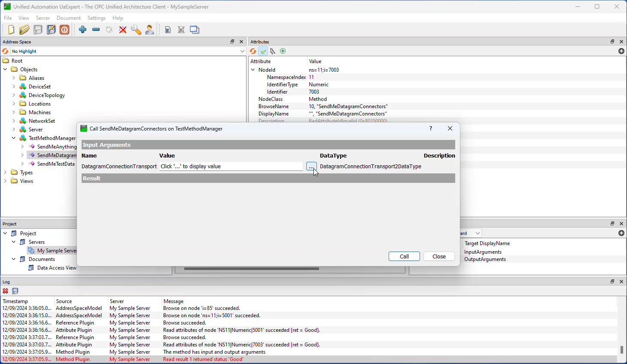
Task: Open the View menu
Action: pos(24,18)
